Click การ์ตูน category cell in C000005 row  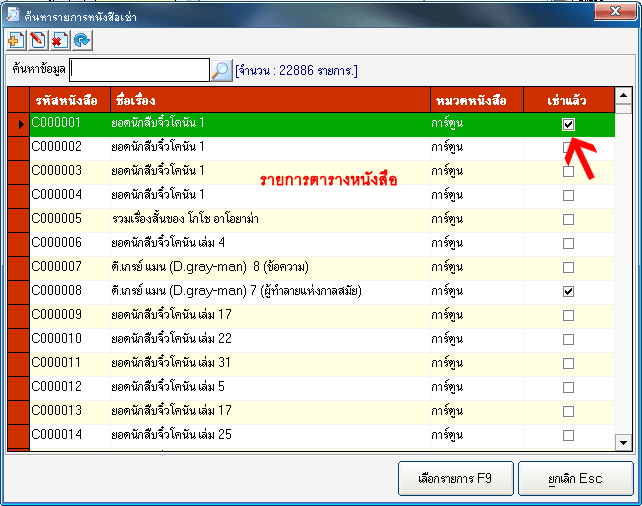pos(477,220)
